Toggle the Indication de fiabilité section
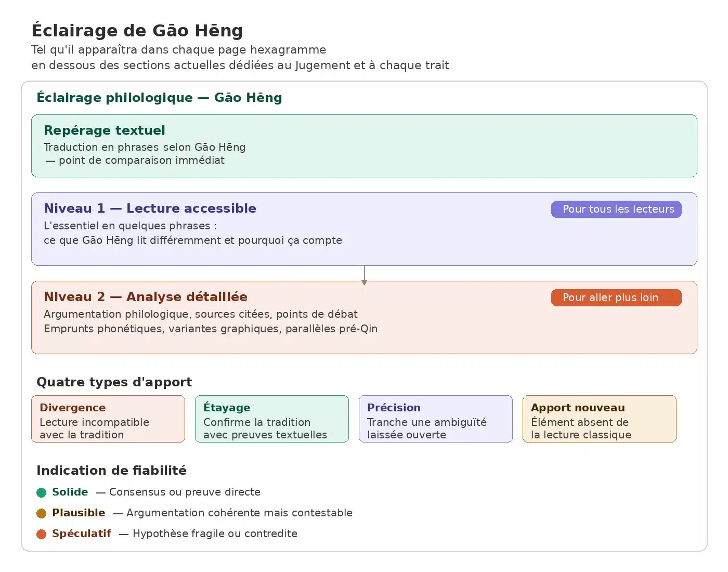 (x=111, y=471)
